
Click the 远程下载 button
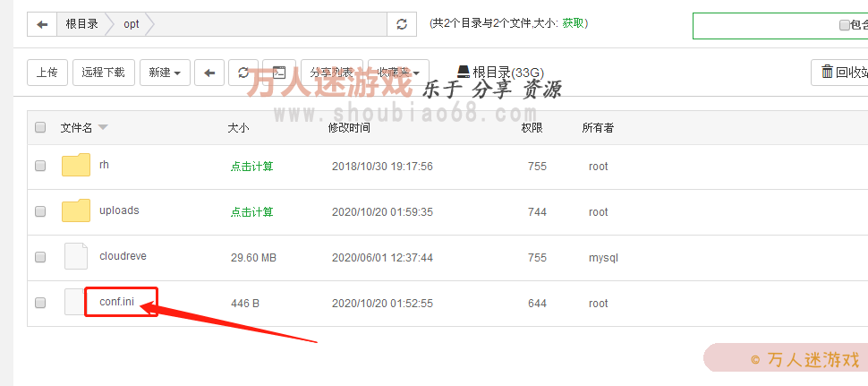[x=104, y=73]
